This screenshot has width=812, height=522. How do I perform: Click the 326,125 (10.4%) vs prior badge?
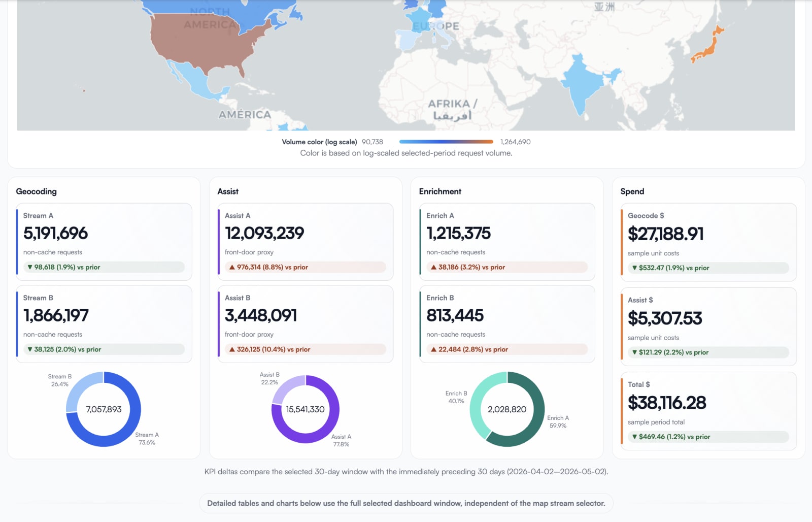coord(305,349)
